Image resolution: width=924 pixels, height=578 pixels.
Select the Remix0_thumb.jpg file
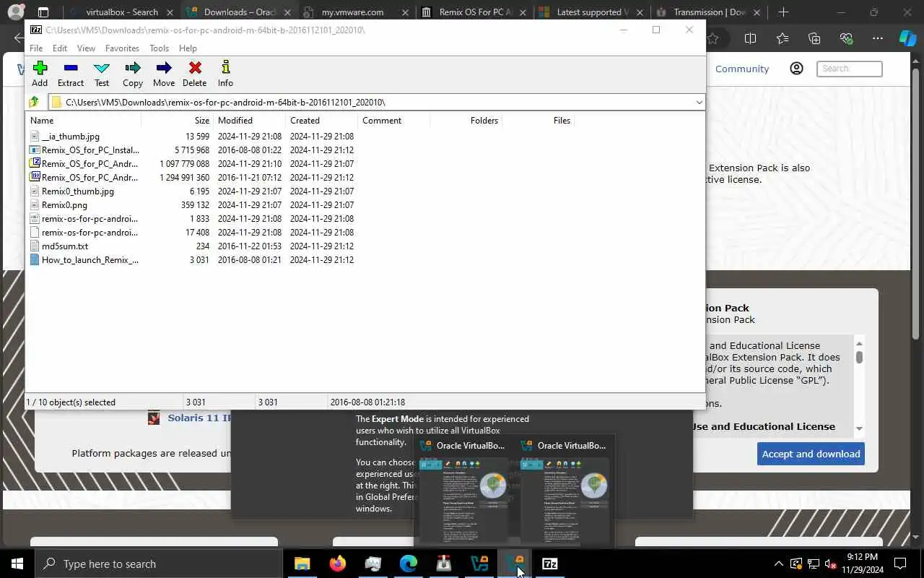77,191
